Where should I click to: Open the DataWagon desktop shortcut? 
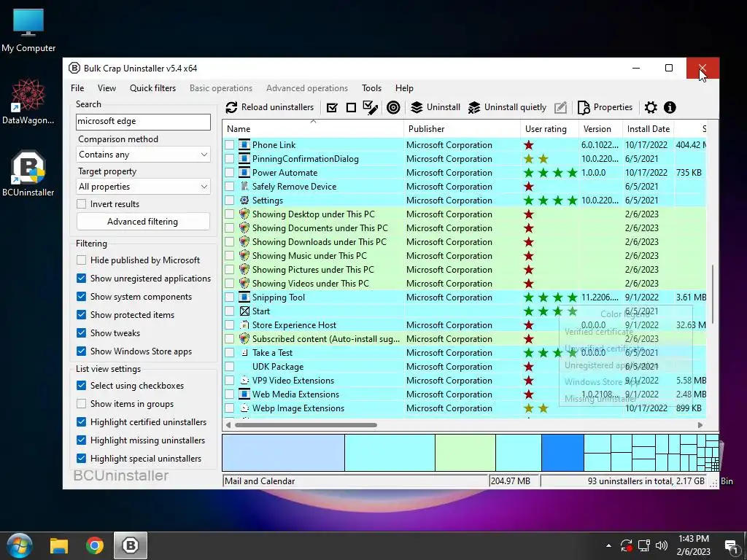click(28, 101)
